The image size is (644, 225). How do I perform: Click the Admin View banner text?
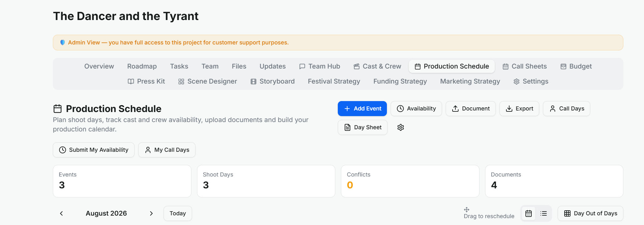[178, 43]
